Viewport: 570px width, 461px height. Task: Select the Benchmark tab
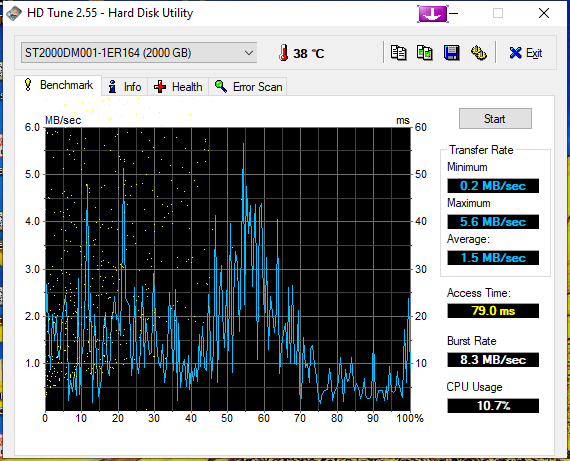58,85
